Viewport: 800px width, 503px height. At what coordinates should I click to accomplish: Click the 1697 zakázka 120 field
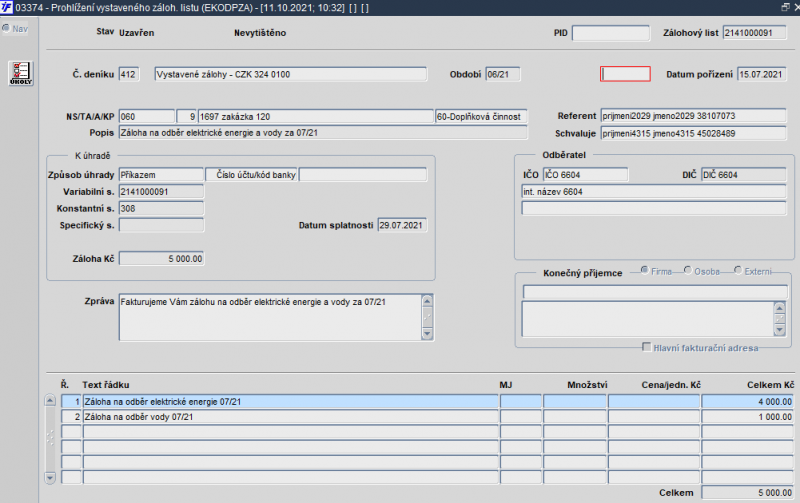click(315, 117)
